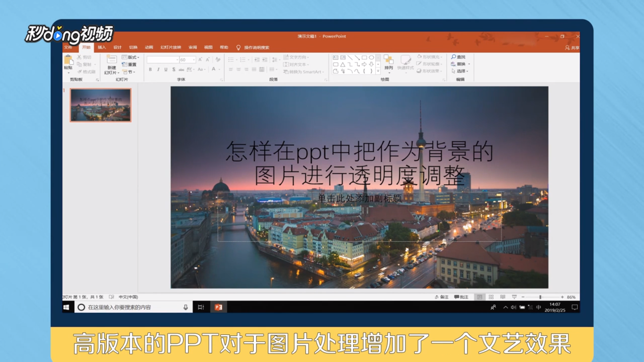Switch to Design (设计) tab

[117, 47]
